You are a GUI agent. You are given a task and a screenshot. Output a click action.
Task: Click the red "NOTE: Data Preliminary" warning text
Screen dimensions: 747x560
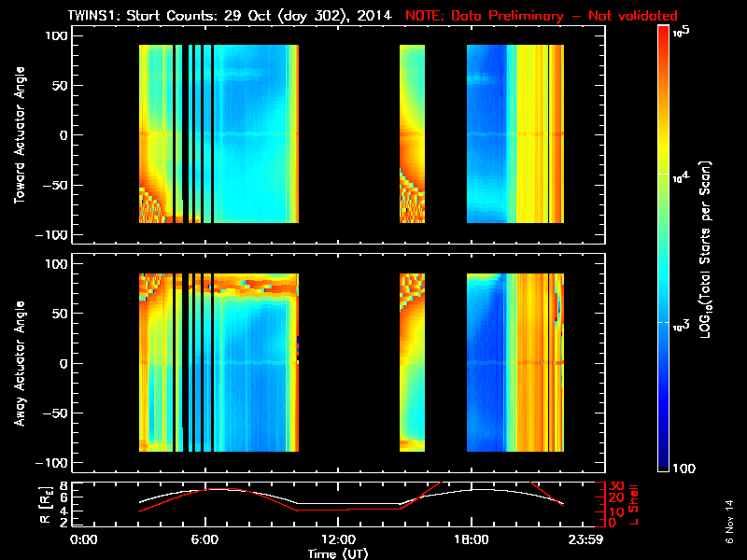point(542,16)
